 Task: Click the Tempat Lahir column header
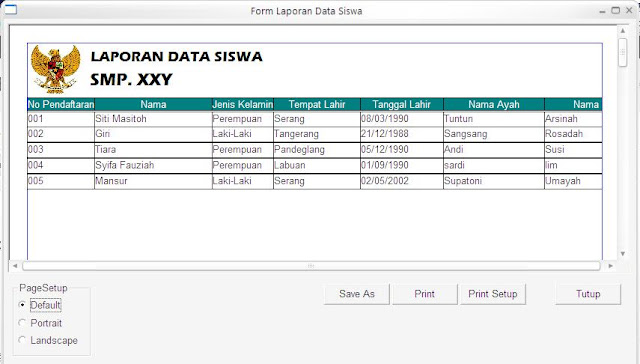coord(317,104)
